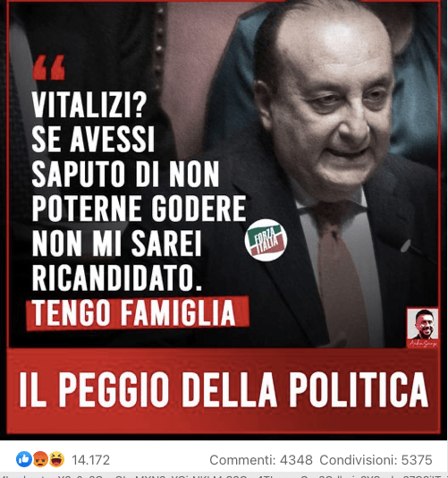The image size is (448, 478).
Task: Click the POTERNE GODERE text line
Action: (x=139, y=209)
